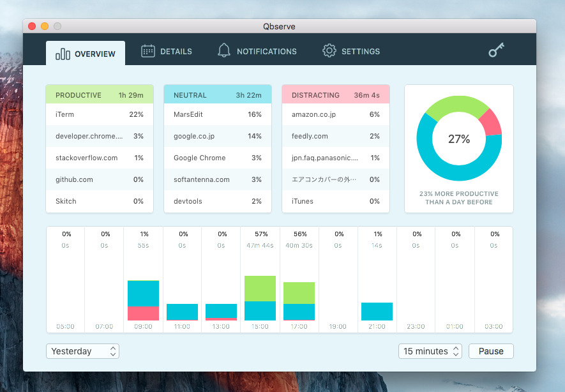
Task: Click the pink bar segment at 09:00
Action: tap(143, 313)
